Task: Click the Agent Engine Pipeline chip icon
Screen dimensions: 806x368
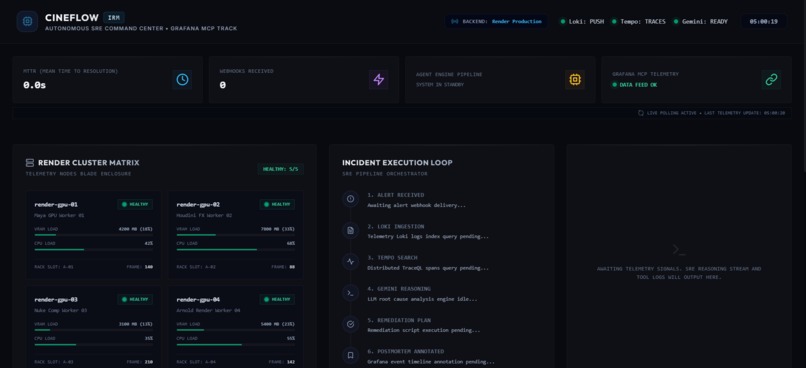Action: [575, 80]
